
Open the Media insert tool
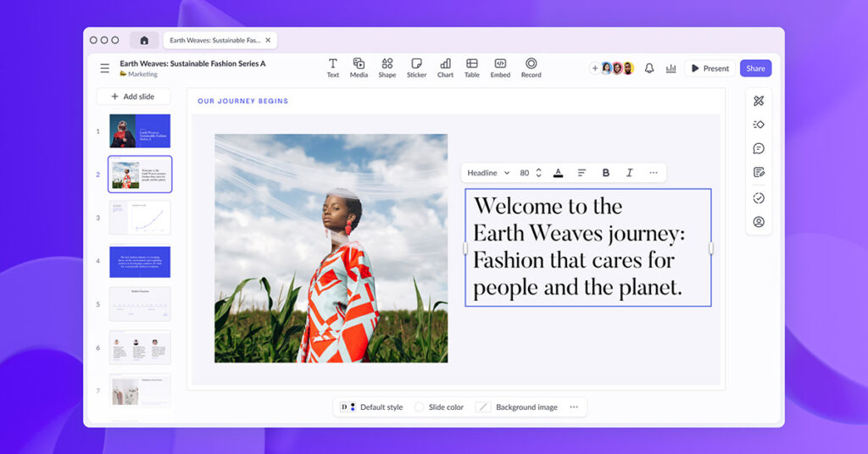tap(359, 68)
